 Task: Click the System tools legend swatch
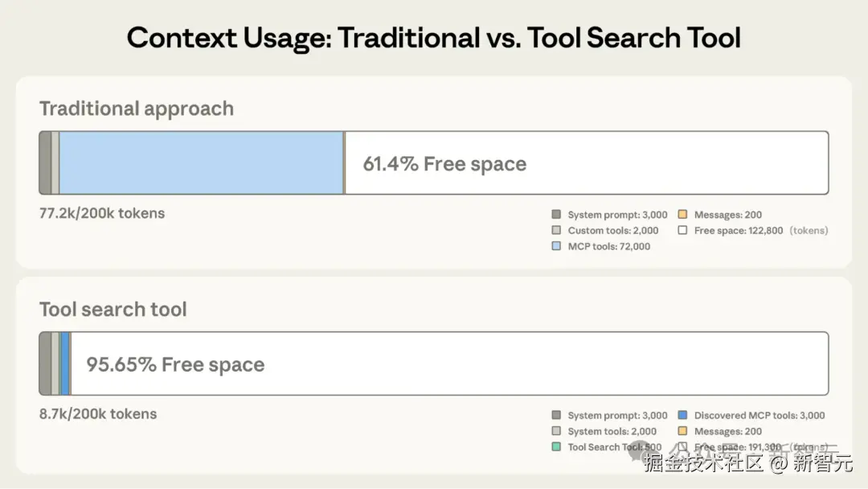556,432
